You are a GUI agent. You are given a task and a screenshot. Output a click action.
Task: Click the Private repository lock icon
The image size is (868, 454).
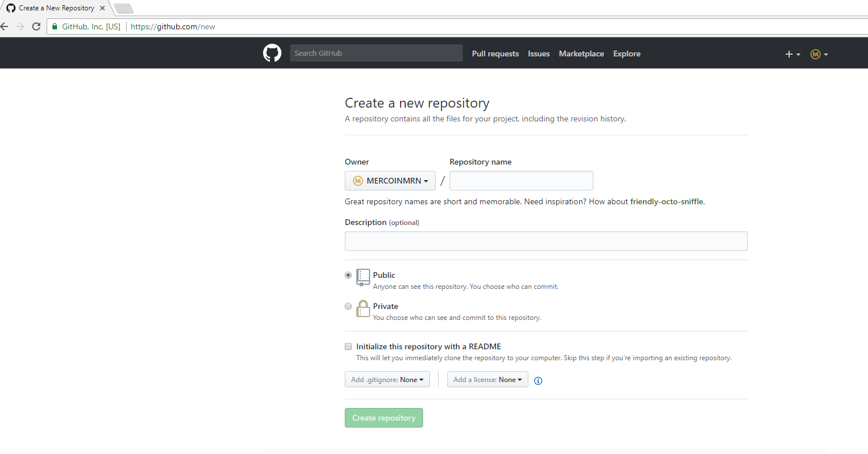pos(363,309)
